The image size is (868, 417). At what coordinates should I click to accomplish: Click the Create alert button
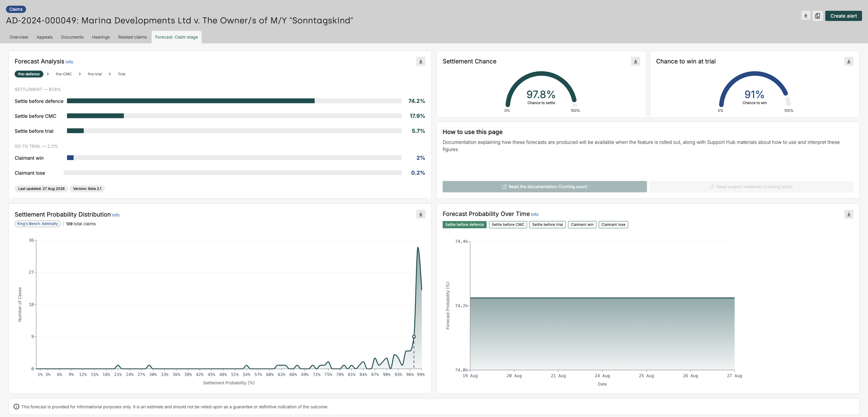coord(843,16)
